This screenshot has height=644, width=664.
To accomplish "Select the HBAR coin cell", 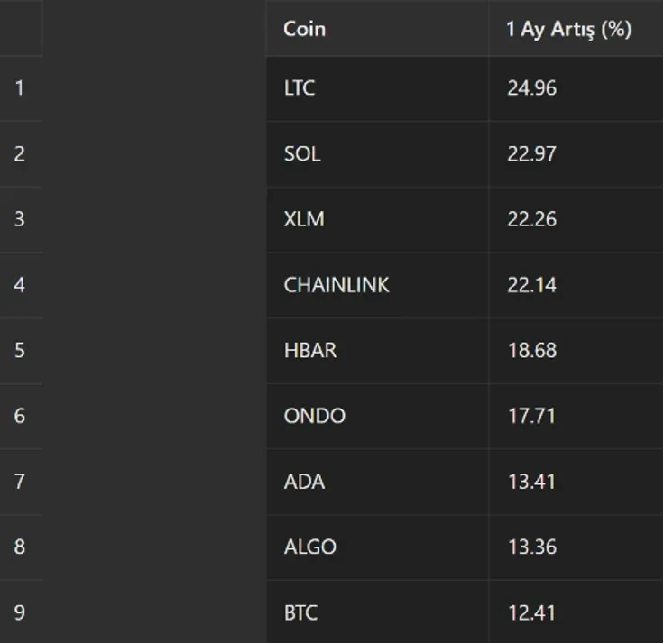I will [377, 351].
